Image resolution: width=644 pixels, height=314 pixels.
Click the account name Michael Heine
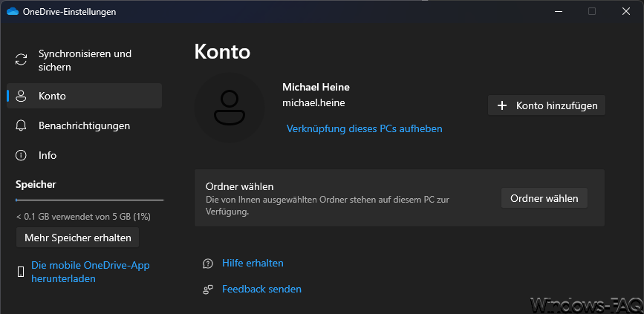point(316,87)
